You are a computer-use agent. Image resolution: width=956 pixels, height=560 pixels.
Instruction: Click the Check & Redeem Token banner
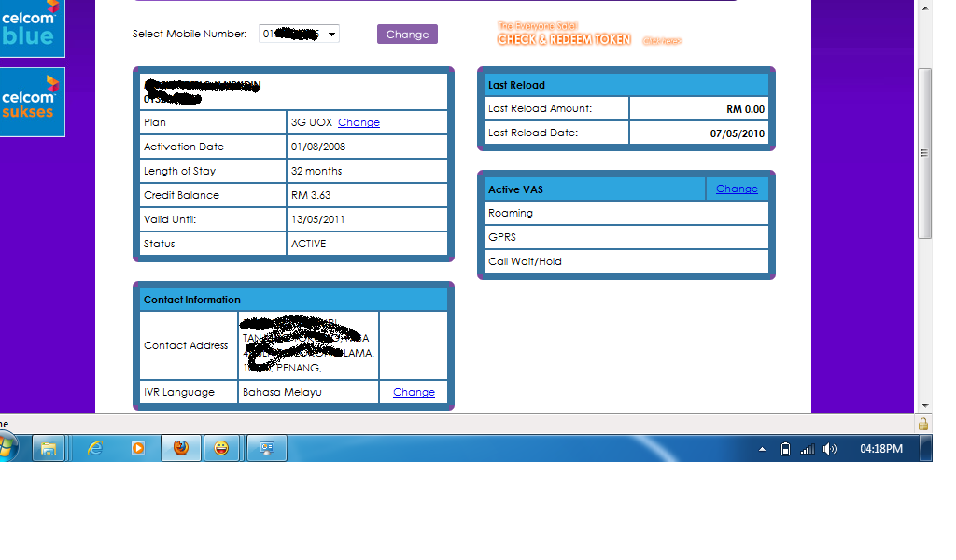tap(564, 39)
